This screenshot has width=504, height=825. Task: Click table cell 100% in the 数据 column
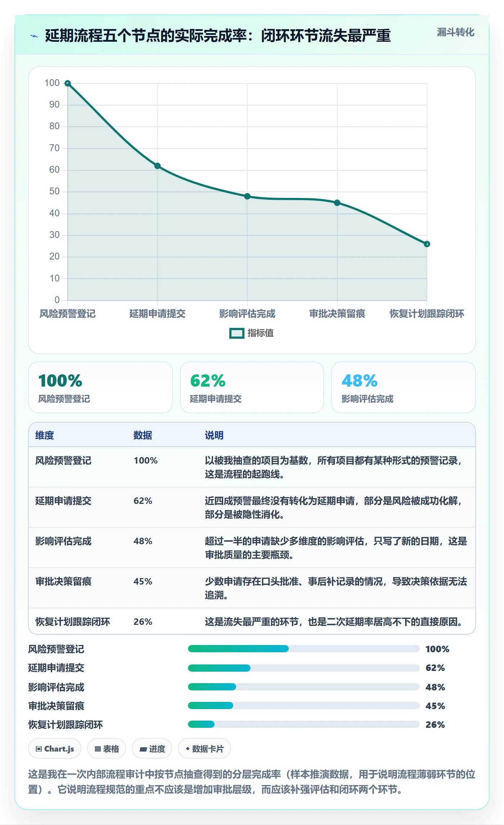tap(146, 460)
